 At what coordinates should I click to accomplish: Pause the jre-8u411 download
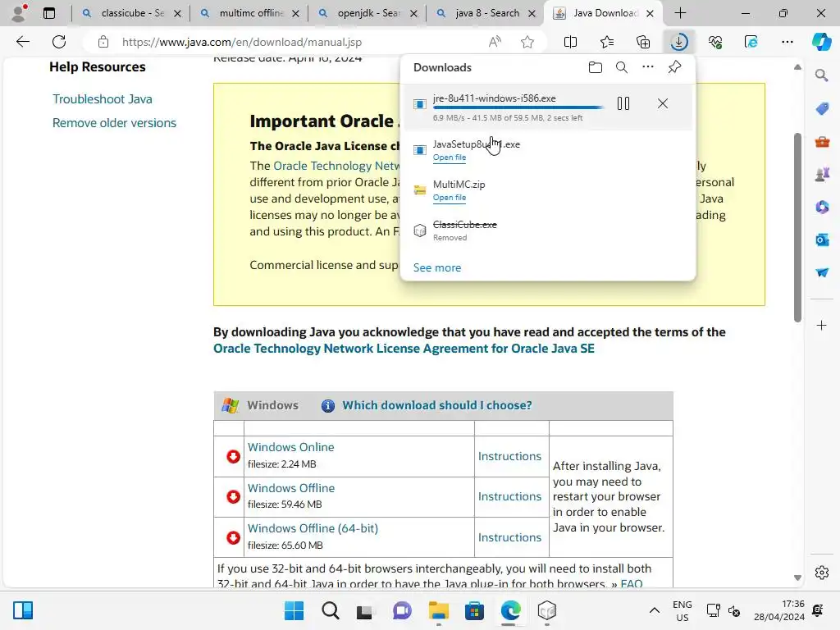(x=623, y=103)
